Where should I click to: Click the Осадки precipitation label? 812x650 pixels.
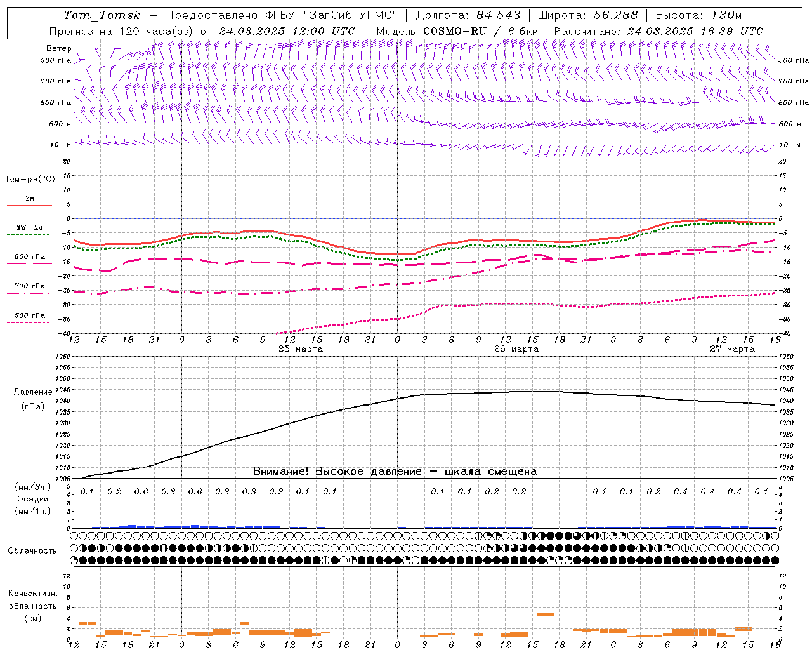coord(33,499)
